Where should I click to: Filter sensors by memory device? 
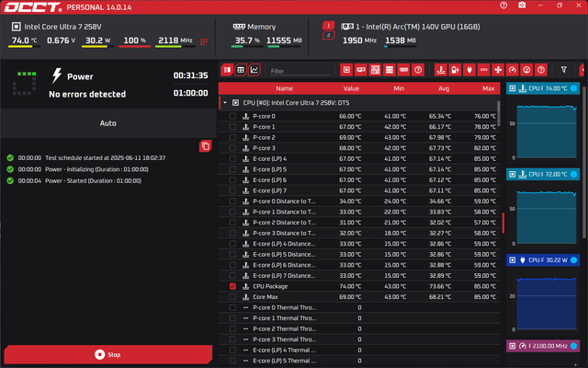[x=403, y=70]
